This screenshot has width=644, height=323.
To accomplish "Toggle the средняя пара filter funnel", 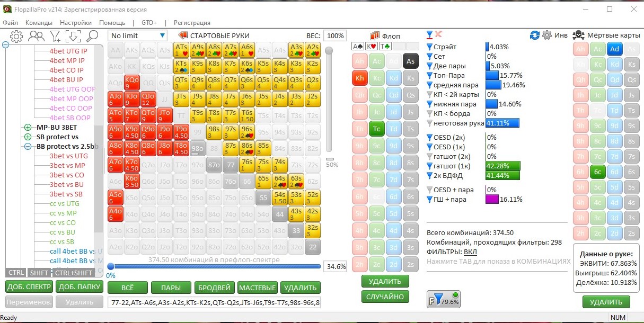I will [x=430, y=85].
